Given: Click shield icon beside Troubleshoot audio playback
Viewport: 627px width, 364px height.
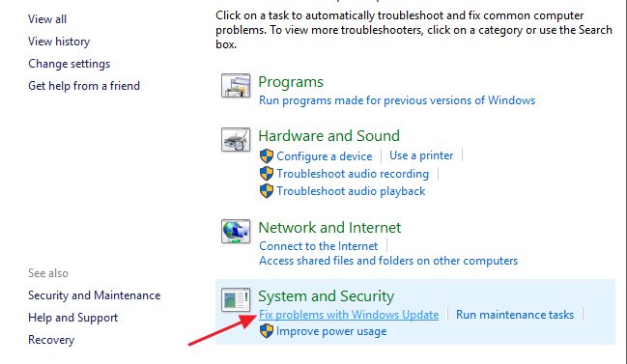Looking at the screenshot, I should click(x=267, y=191).
